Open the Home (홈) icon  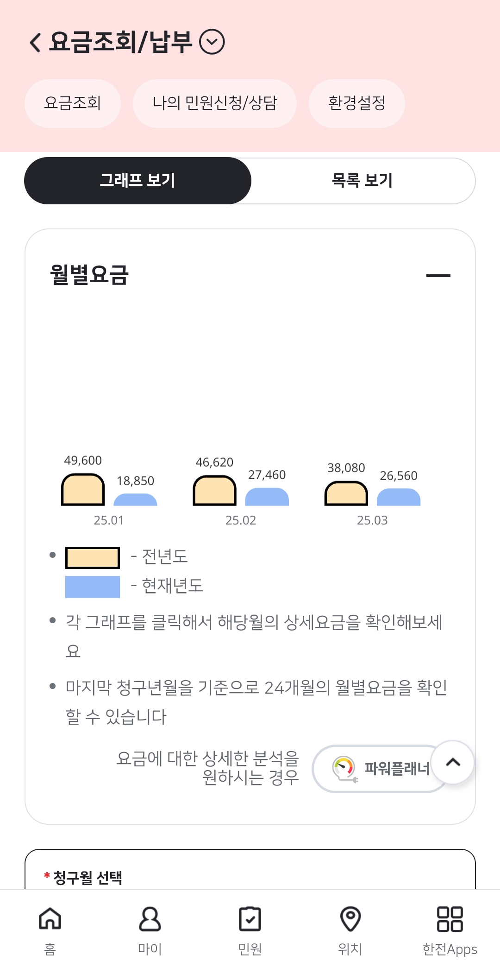(50, 918)
